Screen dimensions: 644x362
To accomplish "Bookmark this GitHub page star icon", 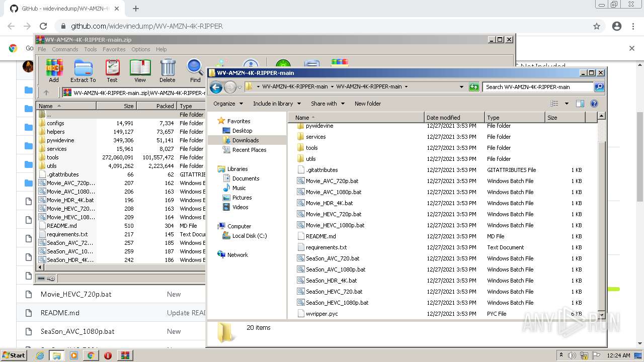I will pos(597,26).
